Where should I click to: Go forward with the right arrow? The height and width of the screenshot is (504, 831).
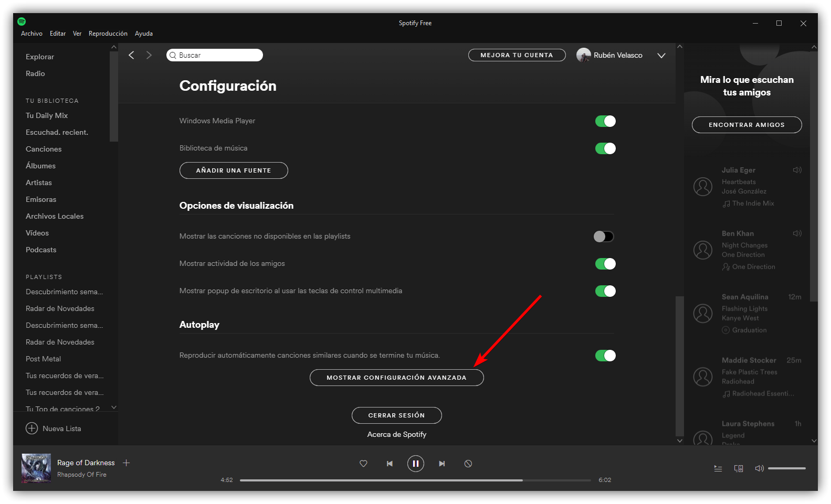click(149, 55)
